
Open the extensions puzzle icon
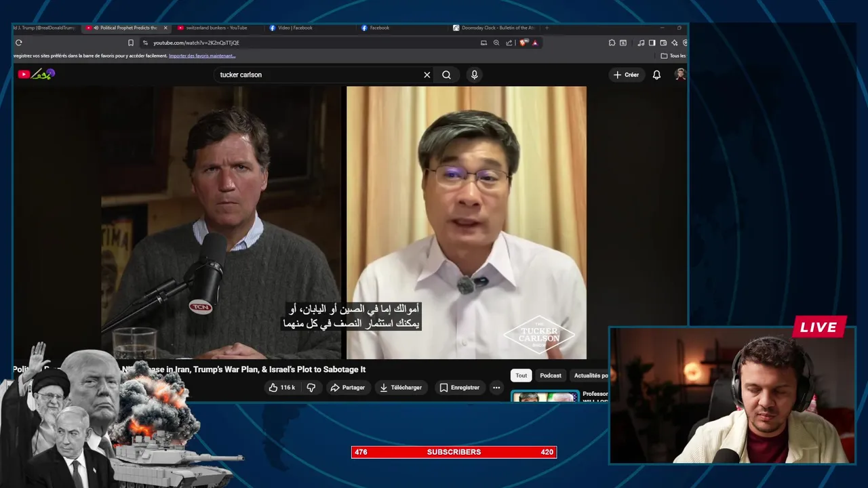[612, 43]
